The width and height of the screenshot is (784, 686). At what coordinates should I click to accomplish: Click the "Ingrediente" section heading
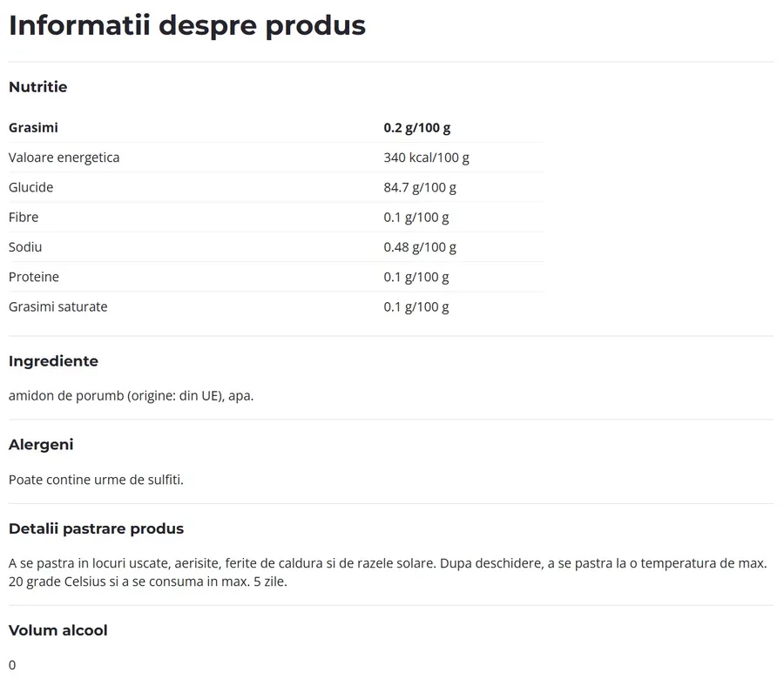(x=53, y=361)
